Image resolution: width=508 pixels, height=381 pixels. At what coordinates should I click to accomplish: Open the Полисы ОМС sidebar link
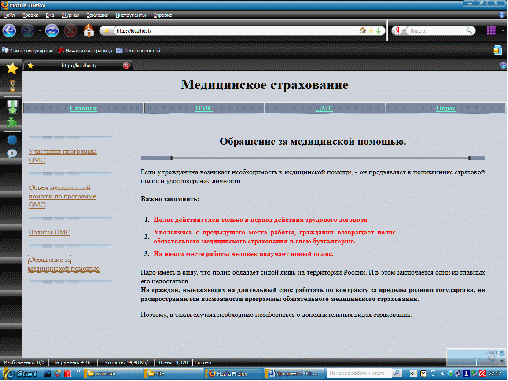coord(49,232)
